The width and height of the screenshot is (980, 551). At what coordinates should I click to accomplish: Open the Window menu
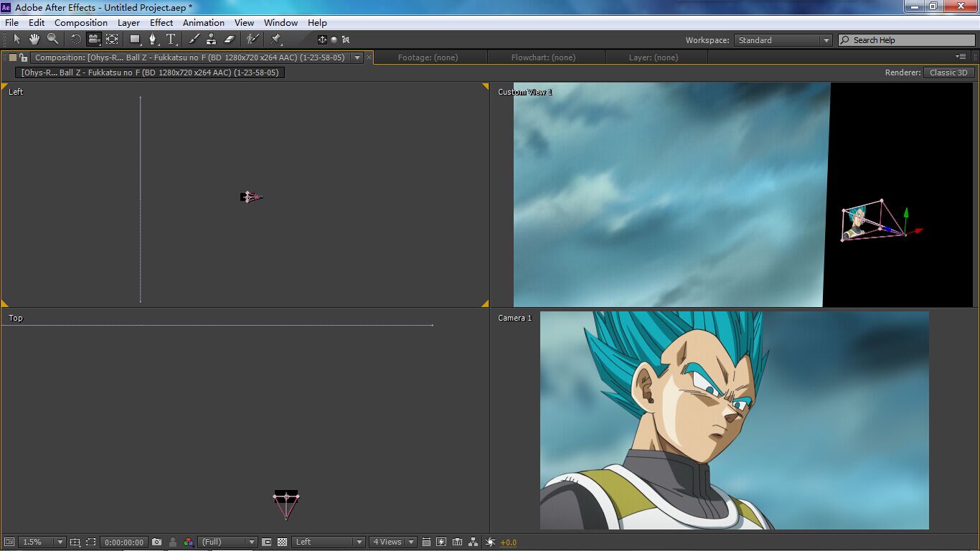[x=281, y=23]
